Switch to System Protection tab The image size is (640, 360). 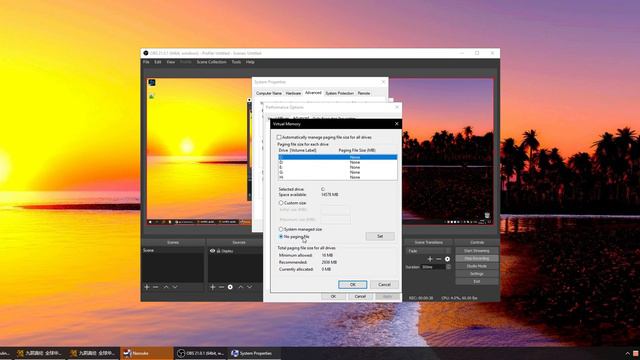[339, 93]
